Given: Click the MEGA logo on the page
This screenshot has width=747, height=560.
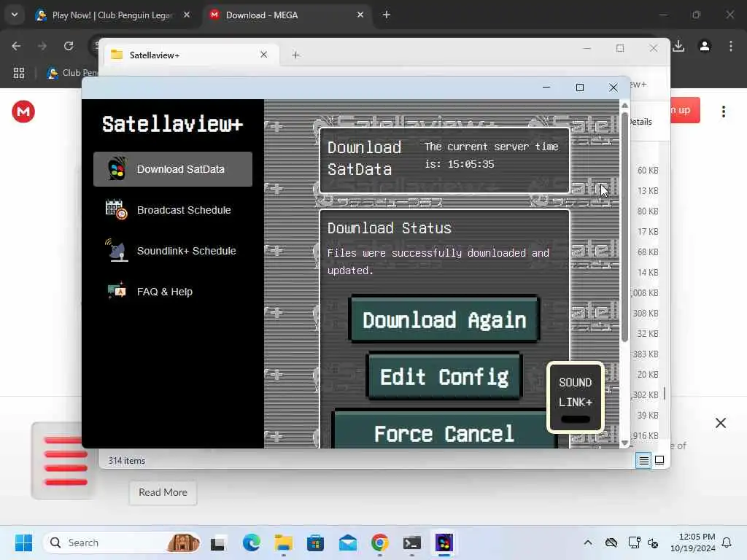Looking at the screenshot, I should coord(23,112).
